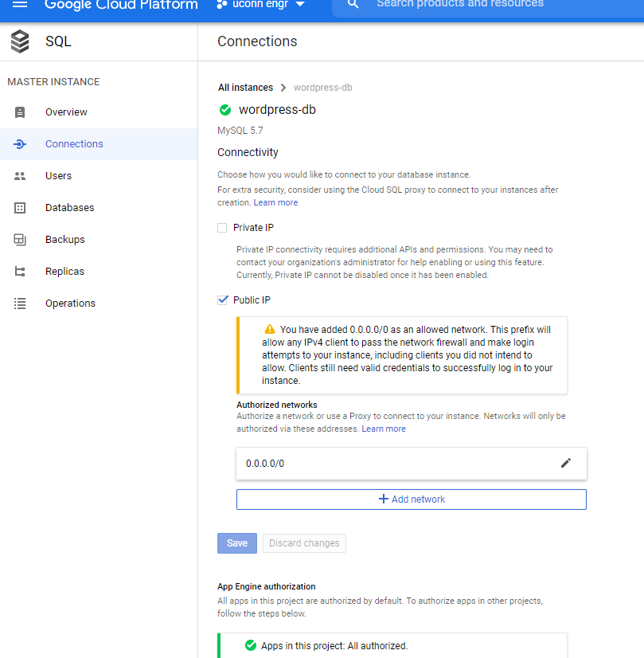The height and width of the screenshot is (658, 644).
Task: Click green check next to Apps in this project
Action: tap(251, 645)
